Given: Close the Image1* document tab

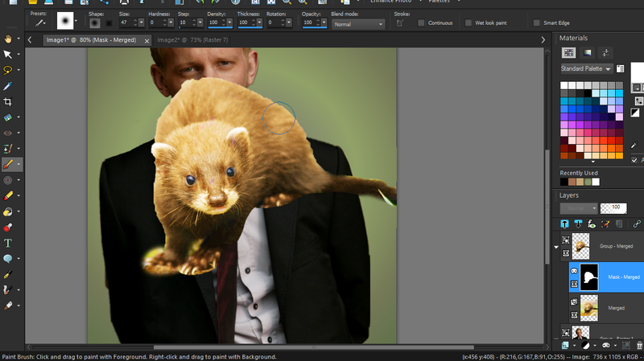Looking at the screenshot, I should [x=147, y=41].
